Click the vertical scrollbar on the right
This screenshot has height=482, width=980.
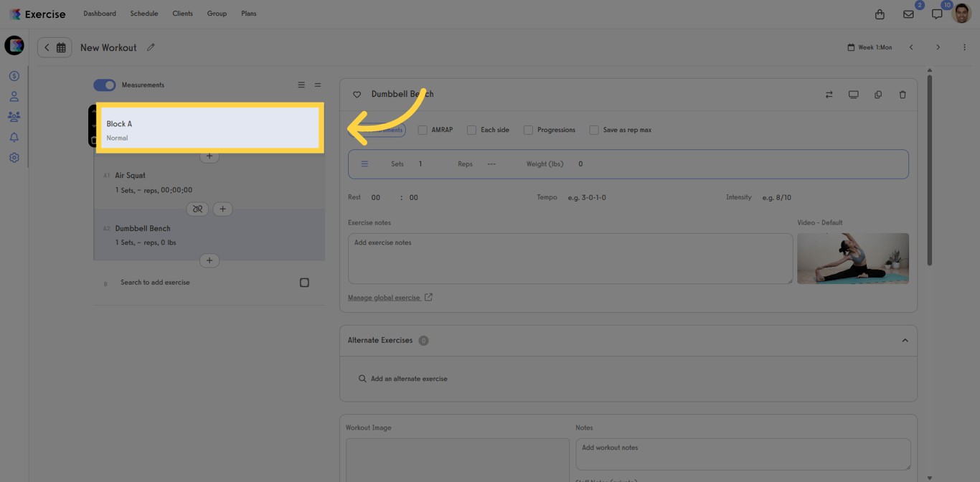click(930, 171)
